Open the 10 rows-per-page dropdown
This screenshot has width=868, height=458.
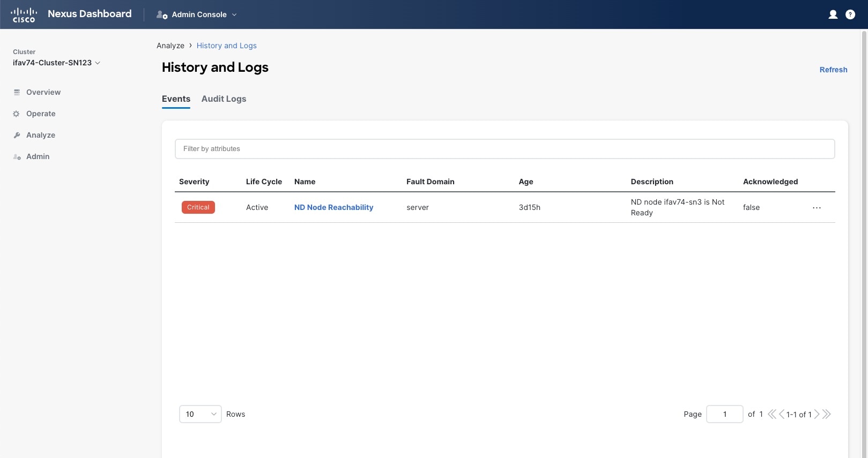200,414
